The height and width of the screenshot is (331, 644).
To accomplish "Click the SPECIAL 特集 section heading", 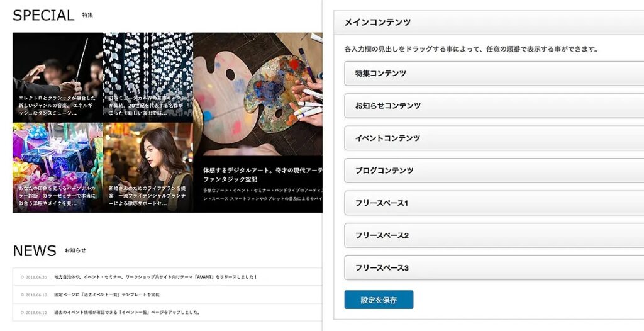I will click(x=53, y=15).
